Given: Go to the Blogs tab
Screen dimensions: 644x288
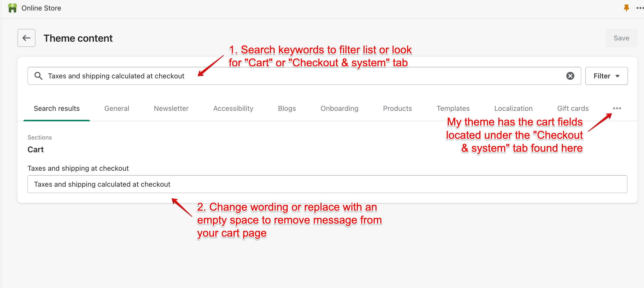Looking at the screenshot, I should tap(287, 108).
